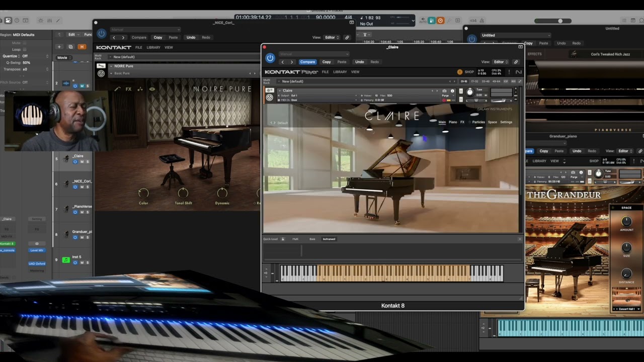Screen dimensions: 644x362
Task: Go to next preset in Claire window
Action: (292, 62)
